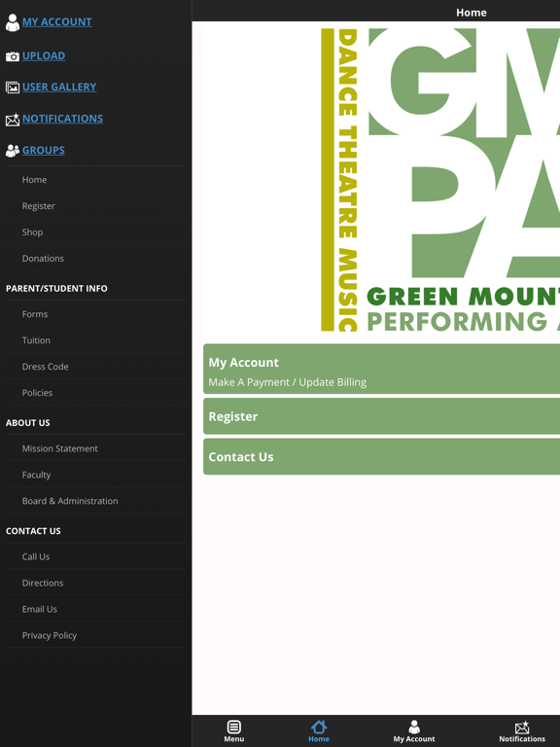Click the My Account person icon in sidebar
560x747 pixels.
click(13, 22)
